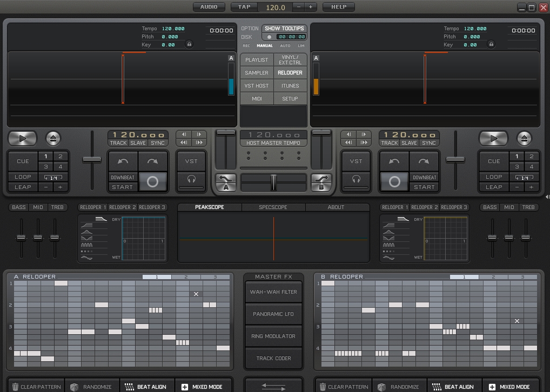This screenshot has width=550, height=392.
Task: Open the Playlist panel
Action: coord(257,60)
